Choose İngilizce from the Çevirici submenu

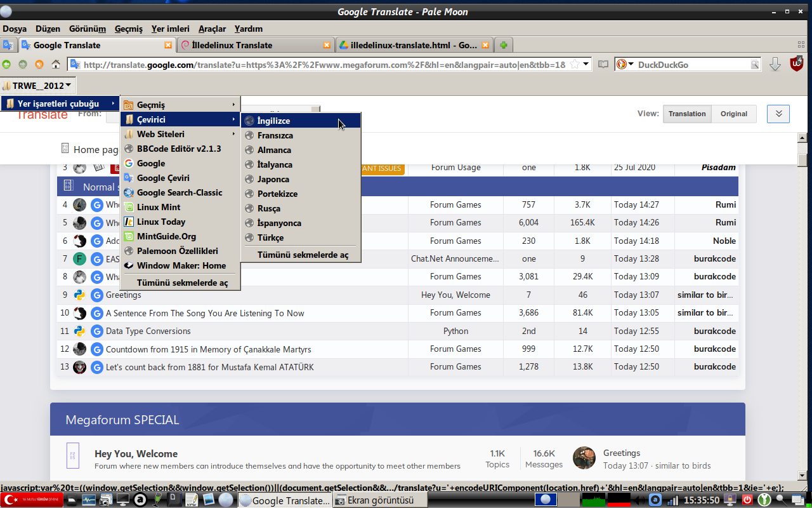301,121
